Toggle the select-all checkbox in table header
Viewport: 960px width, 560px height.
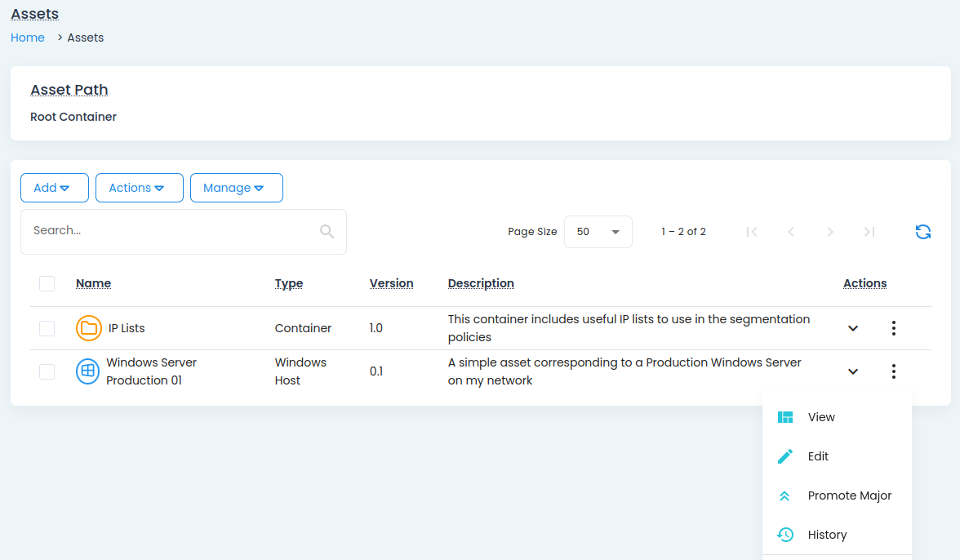(47, 283)
